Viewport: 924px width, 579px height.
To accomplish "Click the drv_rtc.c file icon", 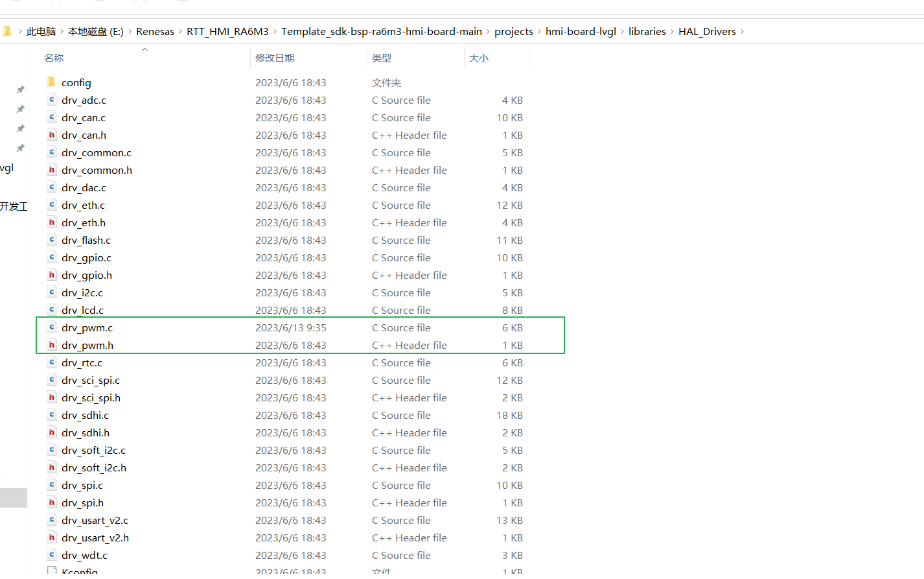I will click(52, 362).
